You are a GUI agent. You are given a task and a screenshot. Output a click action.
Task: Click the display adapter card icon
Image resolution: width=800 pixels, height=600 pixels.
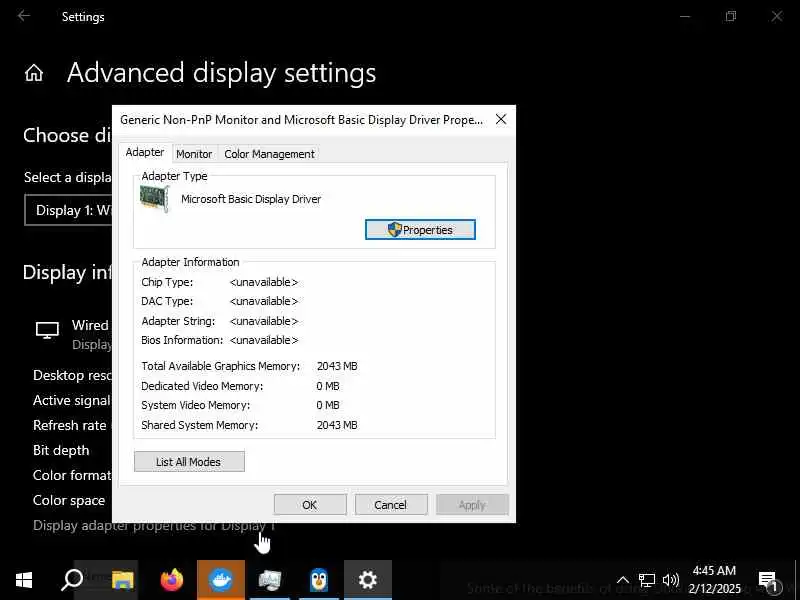point(154,198)
